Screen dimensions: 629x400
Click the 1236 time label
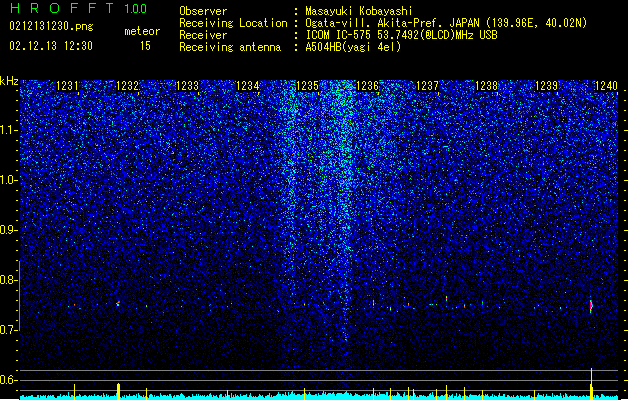(x=367, y=86)
